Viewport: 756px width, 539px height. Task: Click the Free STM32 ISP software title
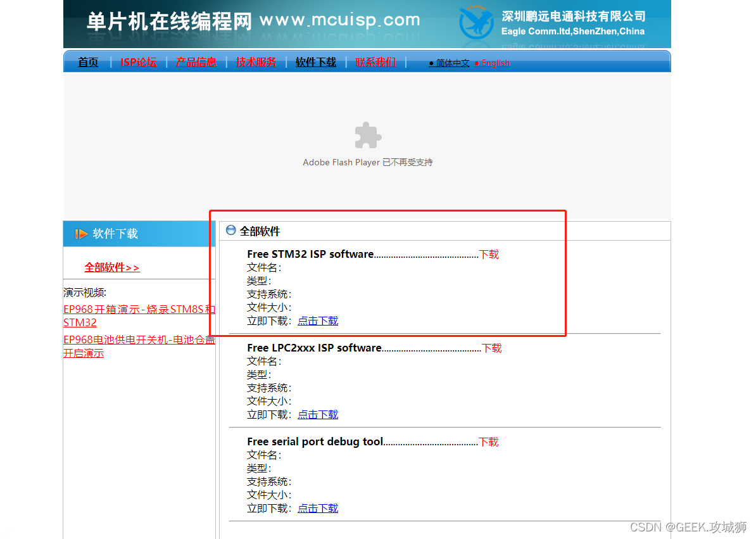(310, 254)
